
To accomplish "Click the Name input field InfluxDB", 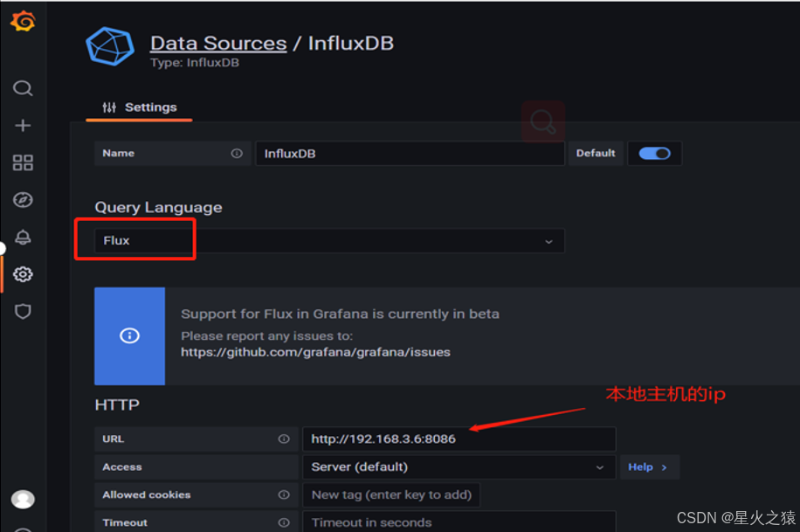I will point(410,154).
